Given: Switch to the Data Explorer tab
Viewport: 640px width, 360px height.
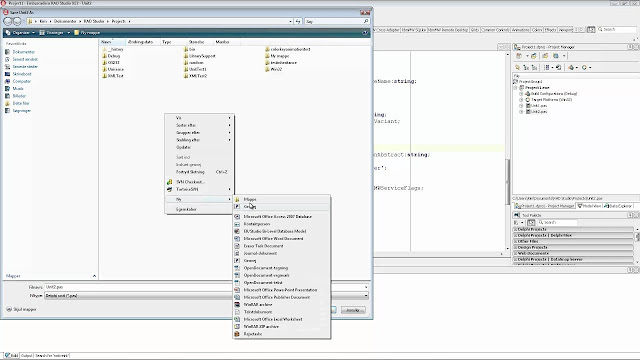Looking at the screenshot, I should tap(618, 206).
